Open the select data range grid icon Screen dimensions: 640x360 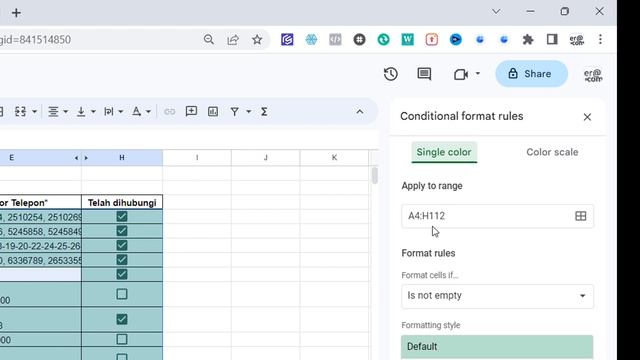tap(580, 216)
